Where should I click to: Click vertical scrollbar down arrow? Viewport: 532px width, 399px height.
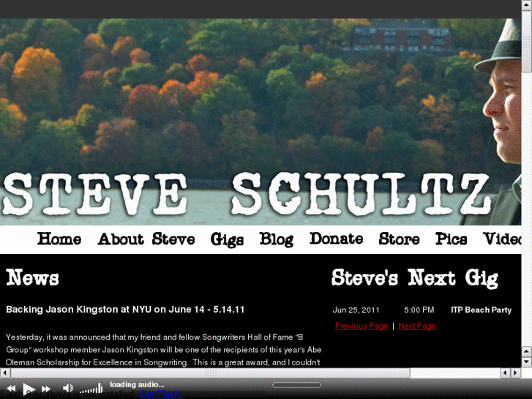tap(527, 362)
